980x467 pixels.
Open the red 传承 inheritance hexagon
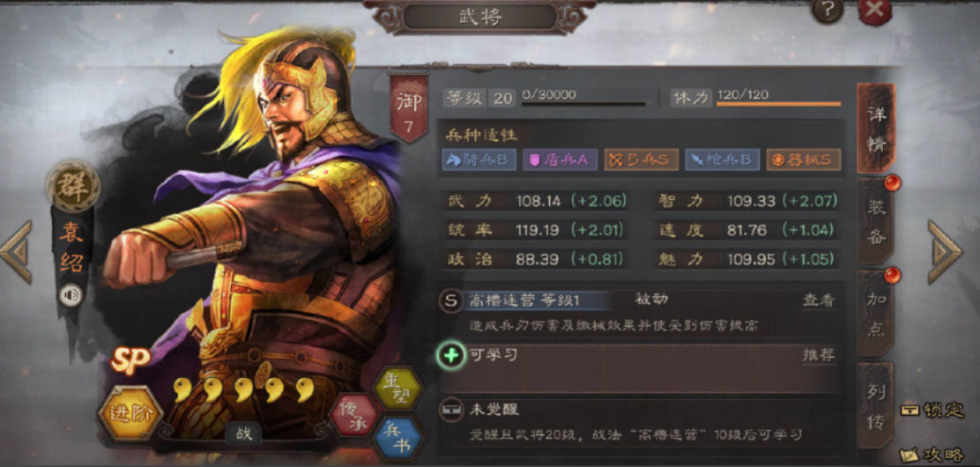[355, 414]
